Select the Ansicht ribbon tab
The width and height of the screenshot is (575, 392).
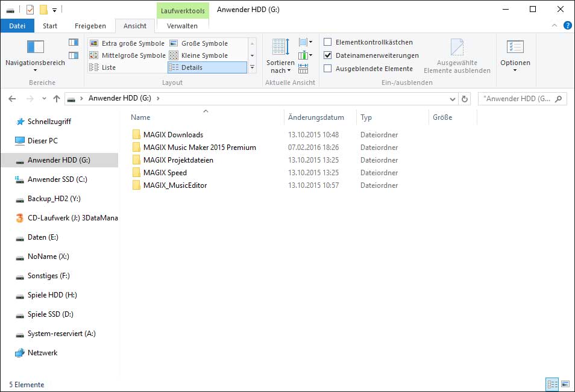point(135,26)
